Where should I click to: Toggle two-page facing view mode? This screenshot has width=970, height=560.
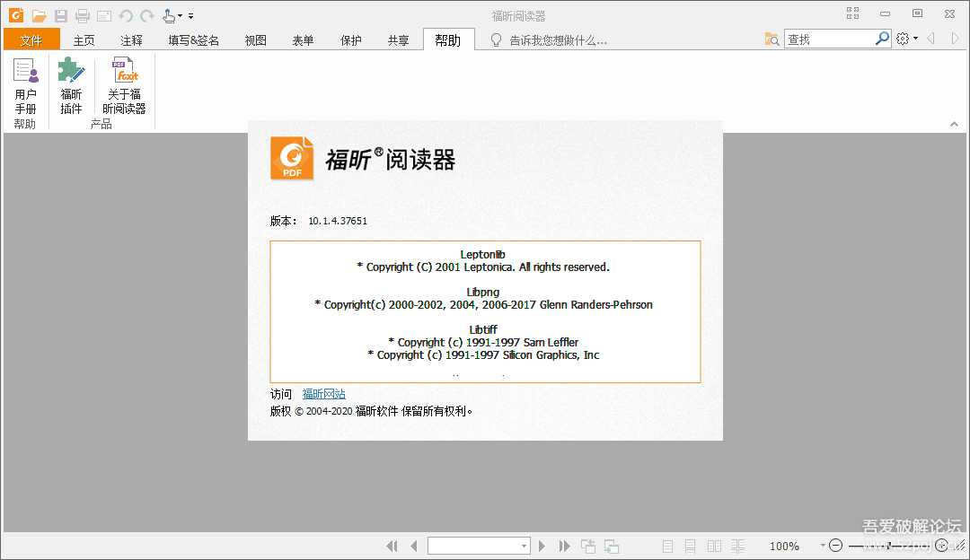(x=714, y=546)
